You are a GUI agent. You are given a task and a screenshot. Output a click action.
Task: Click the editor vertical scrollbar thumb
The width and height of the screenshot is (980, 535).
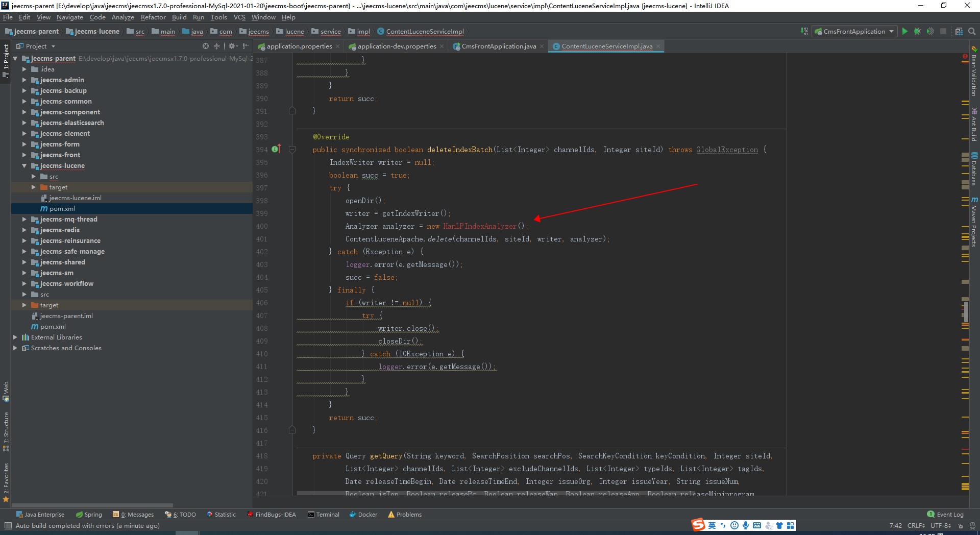966,311
